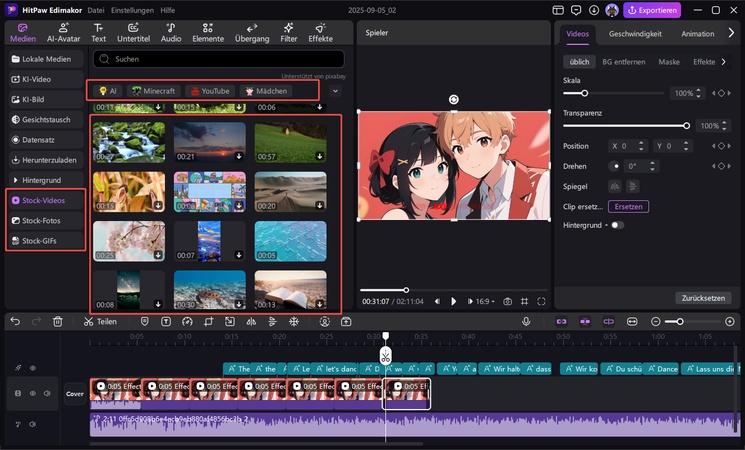Click the undo arrow in the timeline toolbar
The width and height of the screenshot is (745, 450).
coord(15,322)
